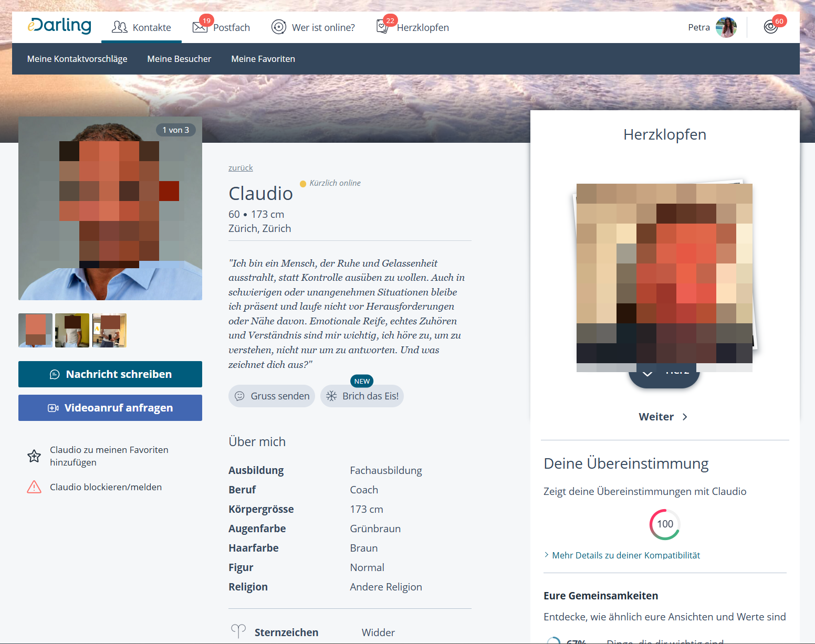This screenshot has width=815, height=644.
Task: Switch to Meine Favoriten tab
Action: 263,59
